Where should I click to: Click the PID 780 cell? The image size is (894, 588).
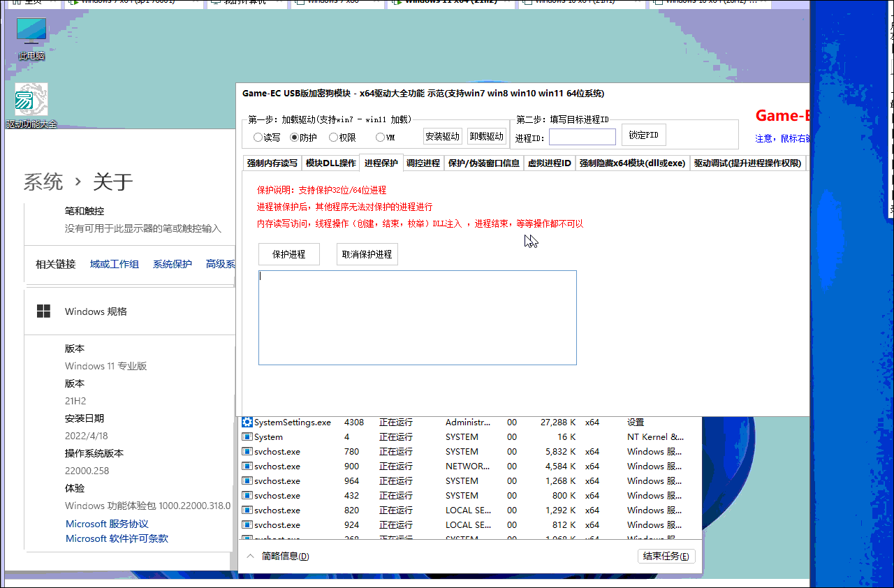pos(351,452)
